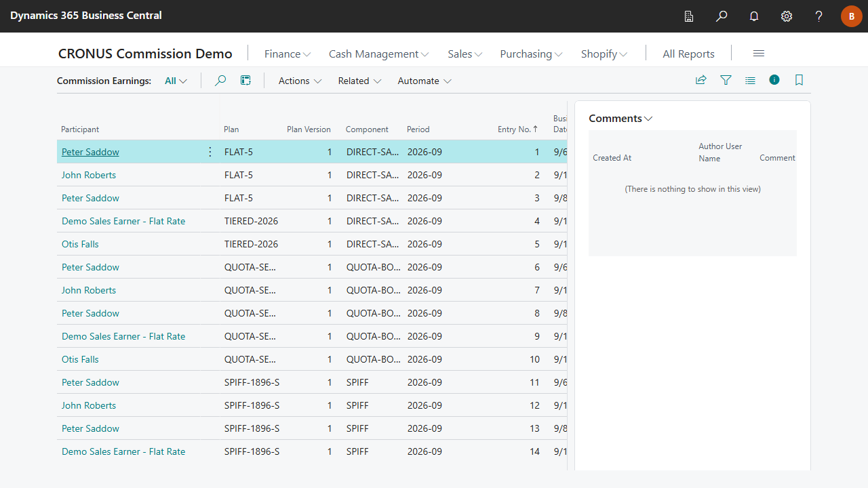Open All Reports
The width and height of the screenshot is (868, 488).
pyautogui.click(x=688, y=54)
